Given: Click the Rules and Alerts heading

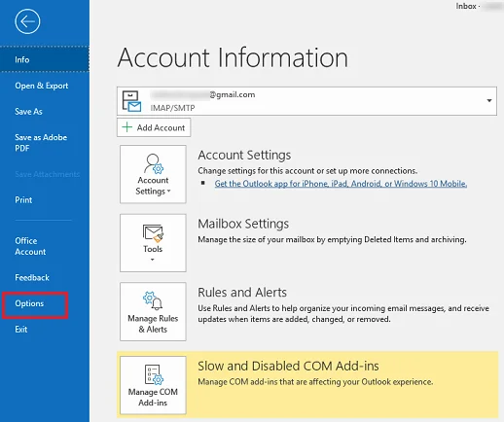Looking at the screenshot, I should coord(242,293).
